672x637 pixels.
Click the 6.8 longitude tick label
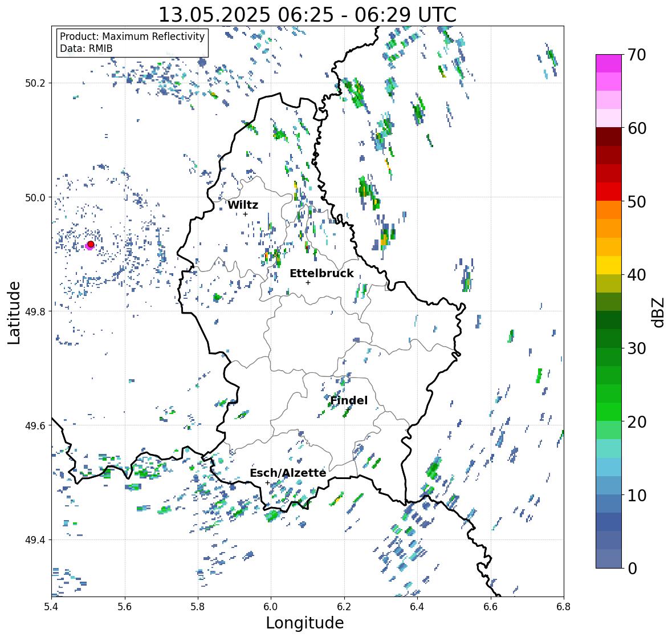point(564,607)
